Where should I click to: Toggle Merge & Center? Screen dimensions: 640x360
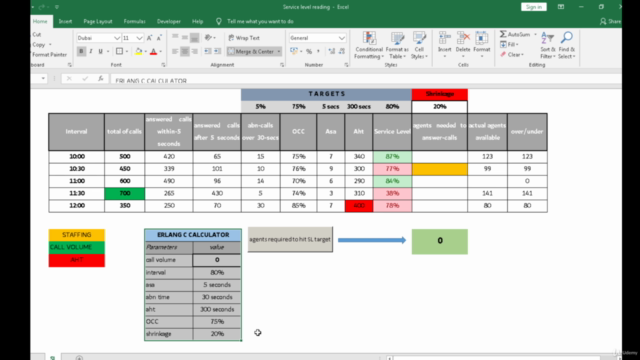pos(251,51)
